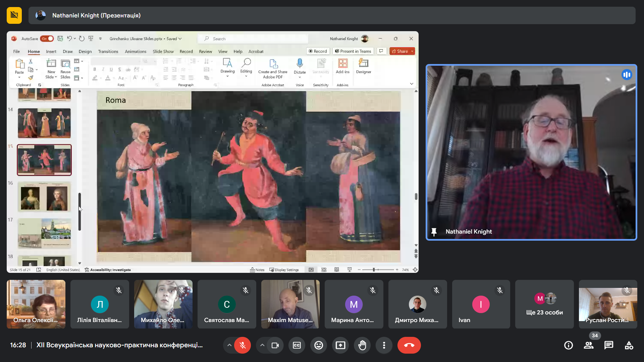Viewport: 644px width, 362px height.
Task: Adjust the PowerPoint zoom slider
Action: pyautogui.click(x=374, y=270)
